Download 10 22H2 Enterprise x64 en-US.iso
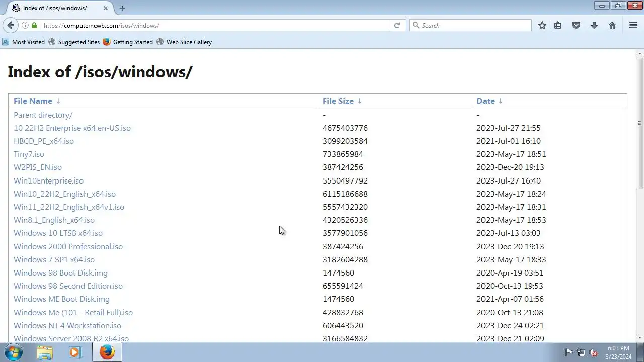The width and height of the screenshot is (644, 362). pyautogui.click(x=72, y=128)
